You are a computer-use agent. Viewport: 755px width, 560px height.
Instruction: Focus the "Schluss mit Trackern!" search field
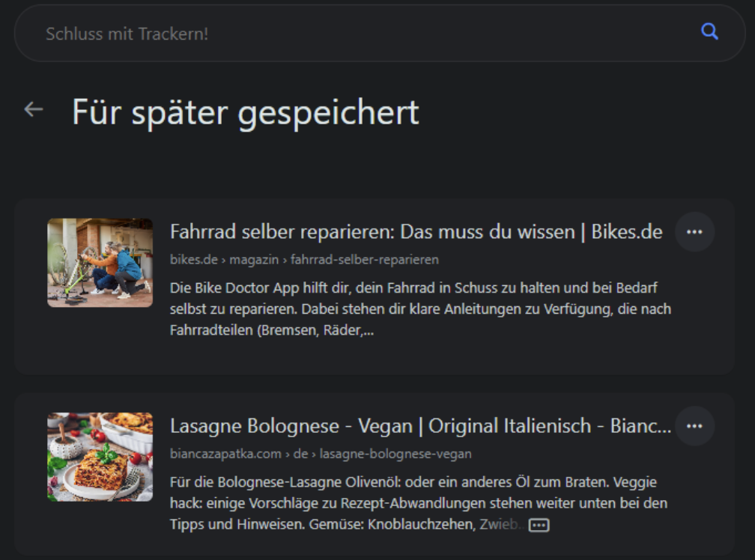360,34
